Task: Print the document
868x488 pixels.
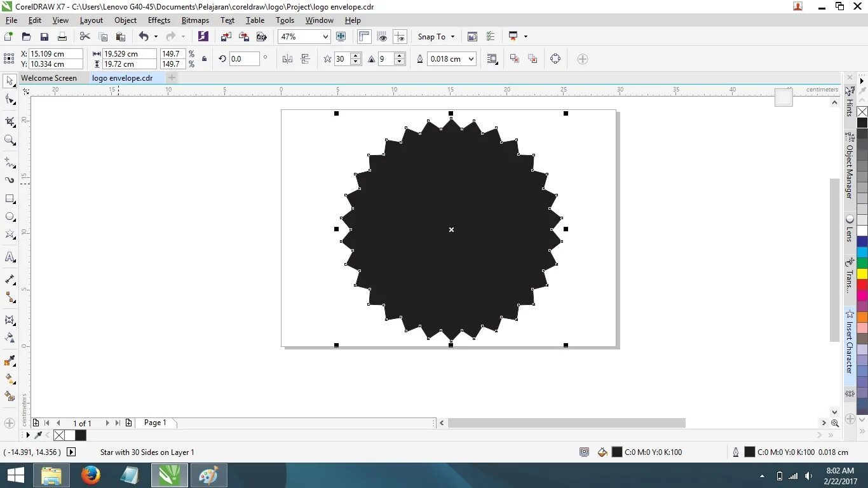Action: click(x=62, y=37)
